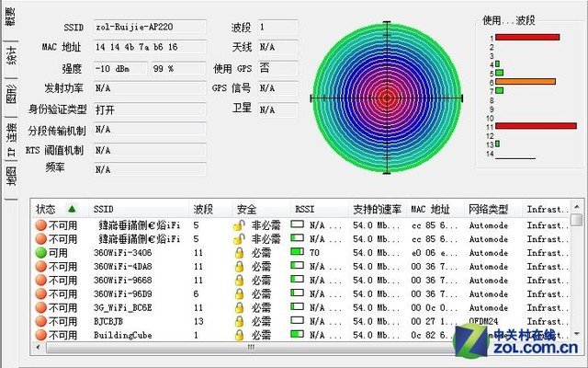Click the OFDM24 network type cell
This screenshot has height=368, width=588.
483,321
